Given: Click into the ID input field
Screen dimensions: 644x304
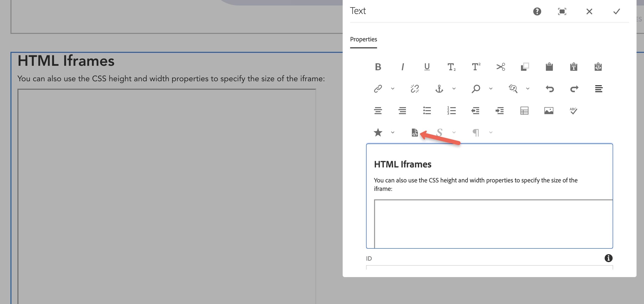Looking at the screenshot, I should pos(489,267).
